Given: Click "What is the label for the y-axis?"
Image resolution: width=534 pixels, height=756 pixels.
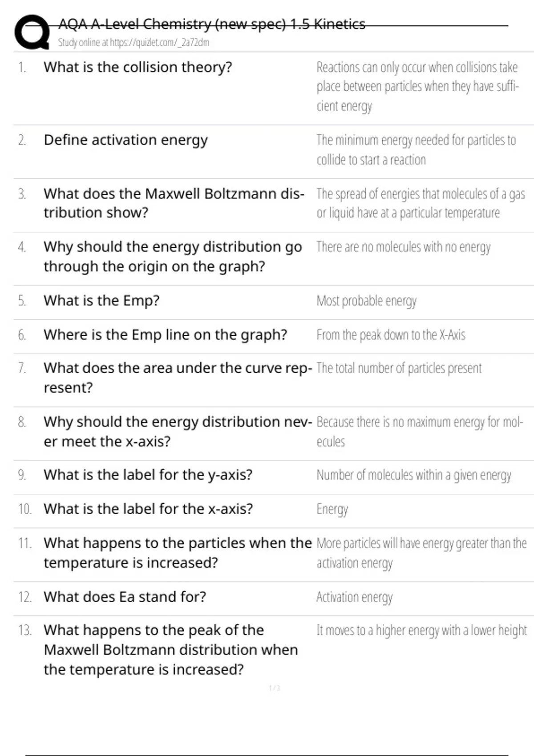Looking at the screenshot, I should click(x=148, y=475).
